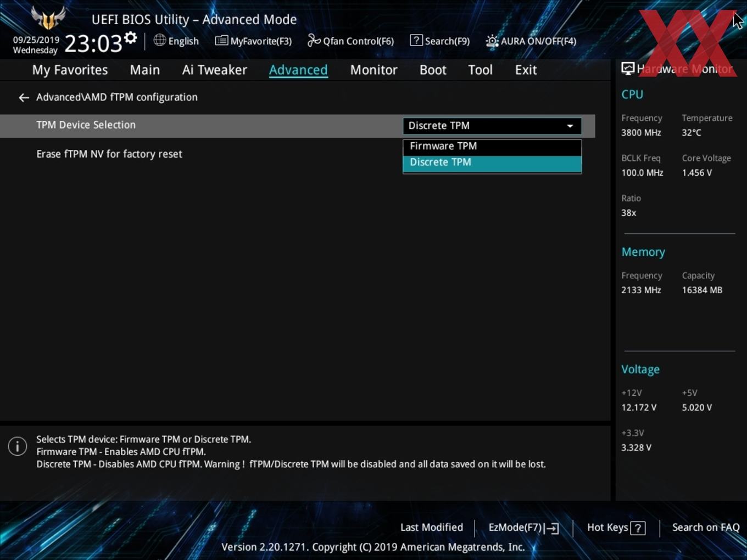The width and height of the screenshot is (747, 560).
Task: Open the TPM Device Selection dropdown arrow
Action: point(570,126)
